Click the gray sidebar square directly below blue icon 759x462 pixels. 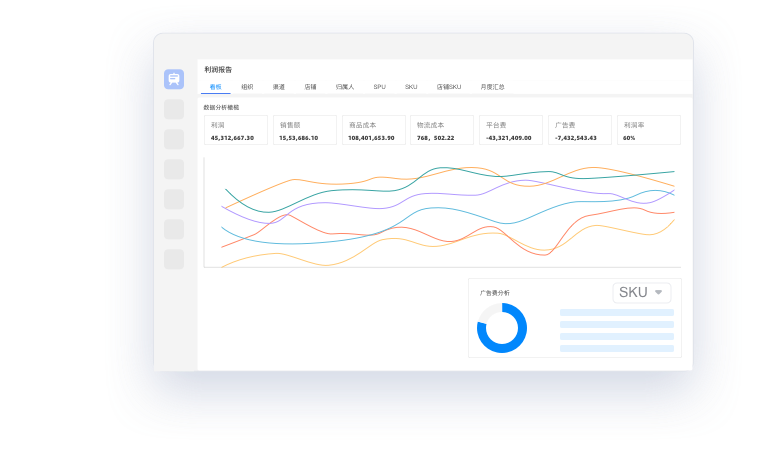[x=174, y=109]
